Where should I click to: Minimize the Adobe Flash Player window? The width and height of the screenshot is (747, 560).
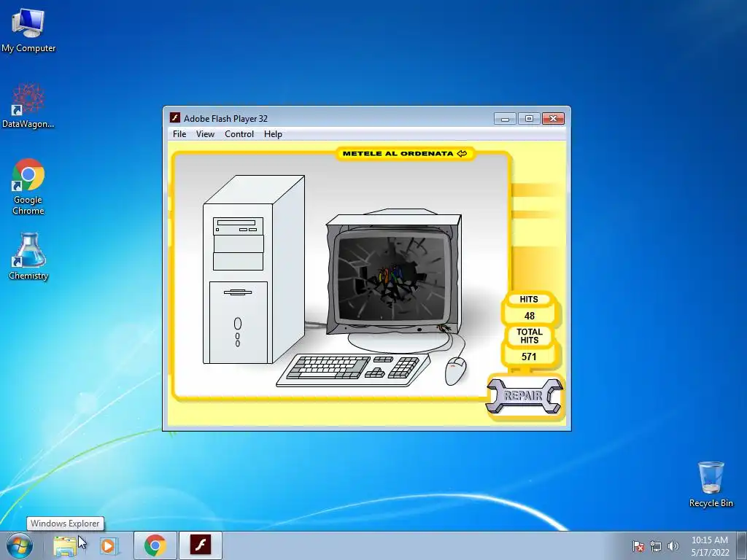coord(505,119)
